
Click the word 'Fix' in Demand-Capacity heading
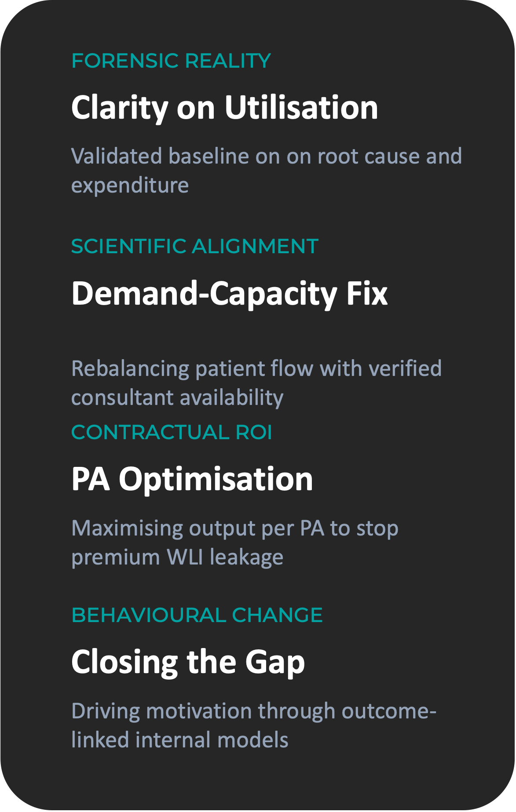click(x=367, y=293)
